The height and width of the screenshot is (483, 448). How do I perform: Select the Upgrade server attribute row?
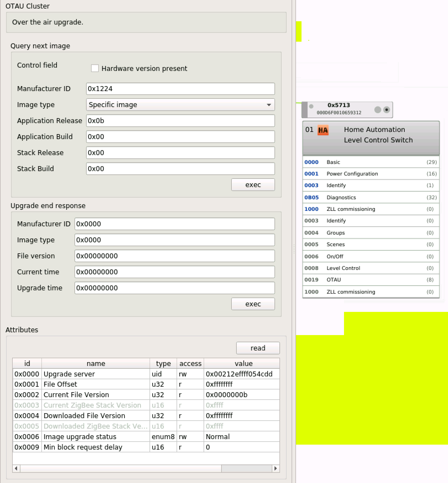146,374
